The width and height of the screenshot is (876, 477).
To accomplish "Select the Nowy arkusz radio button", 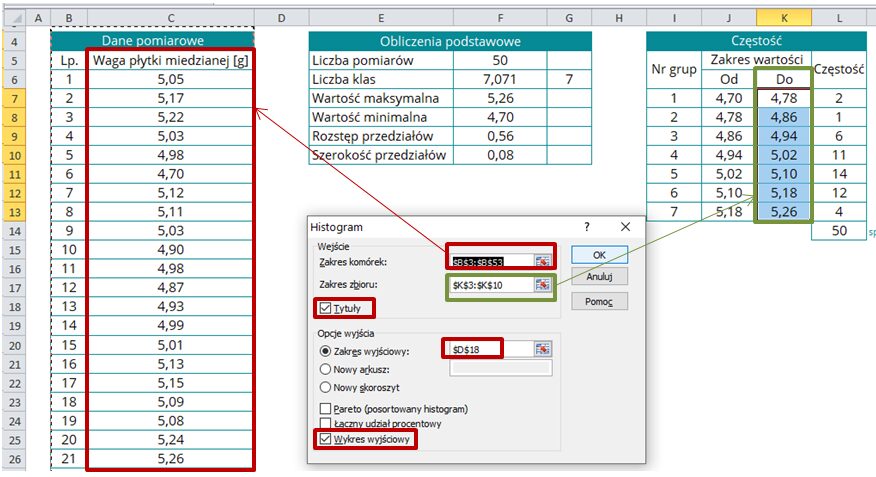I will (x=325, y=368).
